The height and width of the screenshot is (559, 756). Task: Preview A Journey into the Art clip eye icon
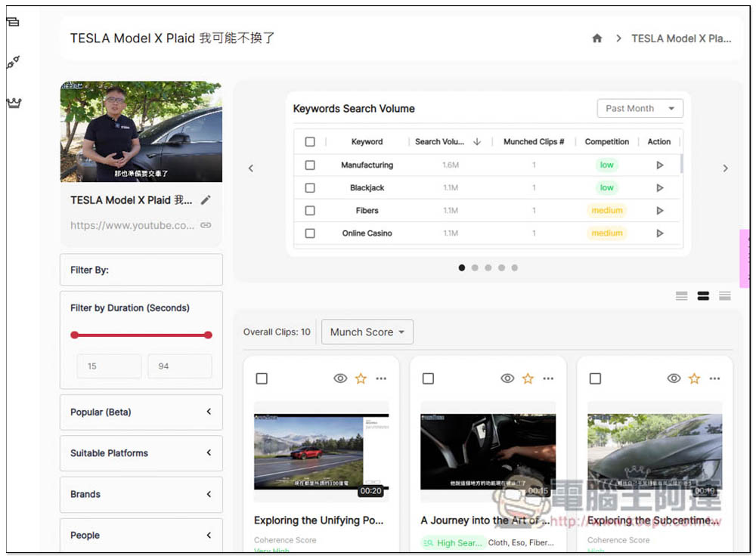(x=507, y=378)
